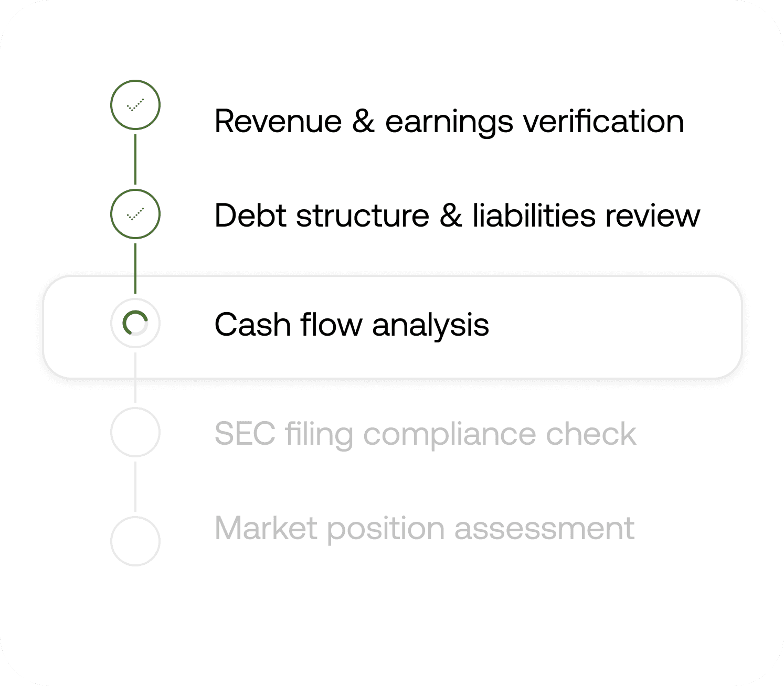
Task: Select the Cash flow analysis label text
Action: [352, 325]
